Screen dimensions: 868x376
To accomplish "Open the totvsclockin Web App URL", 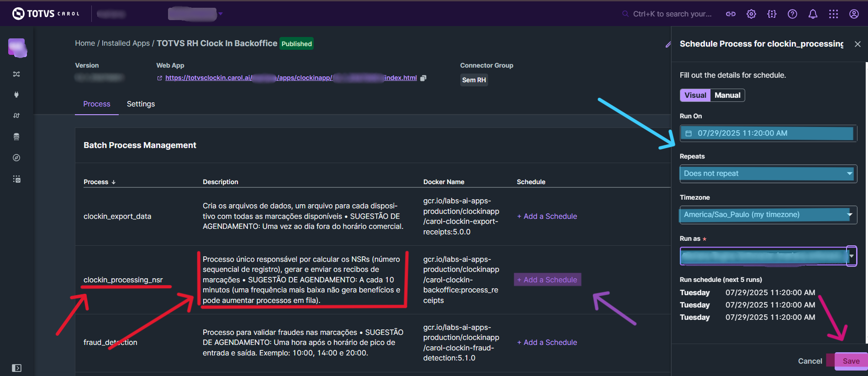I will tap(291, 78).
